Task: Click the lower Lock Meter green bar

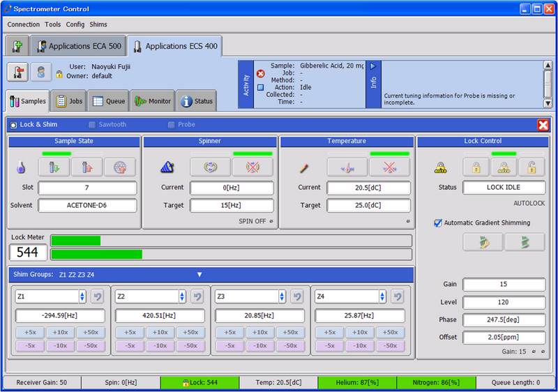Action: pos(97,254)
